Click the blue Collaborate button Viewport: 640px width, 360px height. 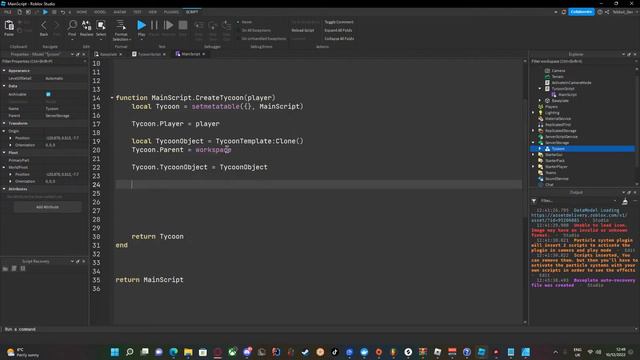pos(581,12)
